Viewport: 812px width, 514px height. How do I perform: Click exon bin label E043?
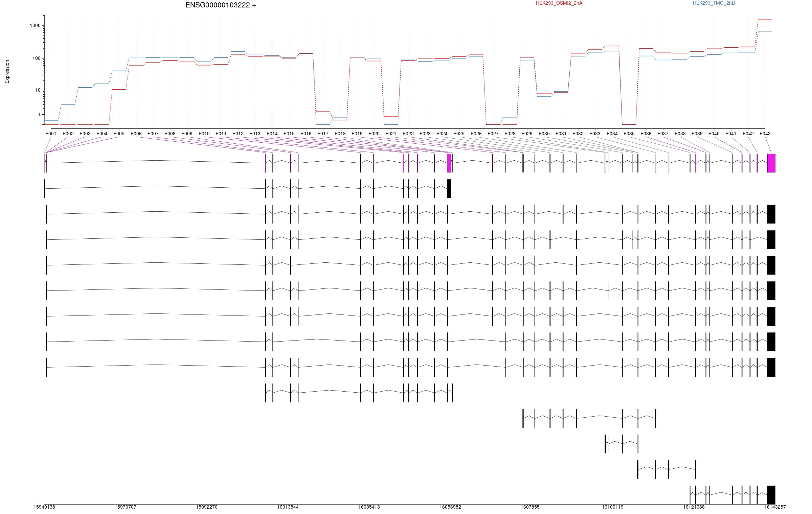(765, 134)
